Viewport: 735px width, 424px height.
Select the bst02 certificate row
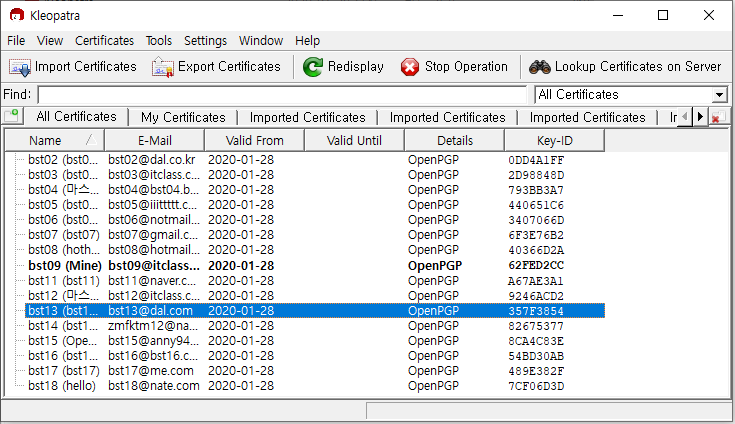(315, 160)
